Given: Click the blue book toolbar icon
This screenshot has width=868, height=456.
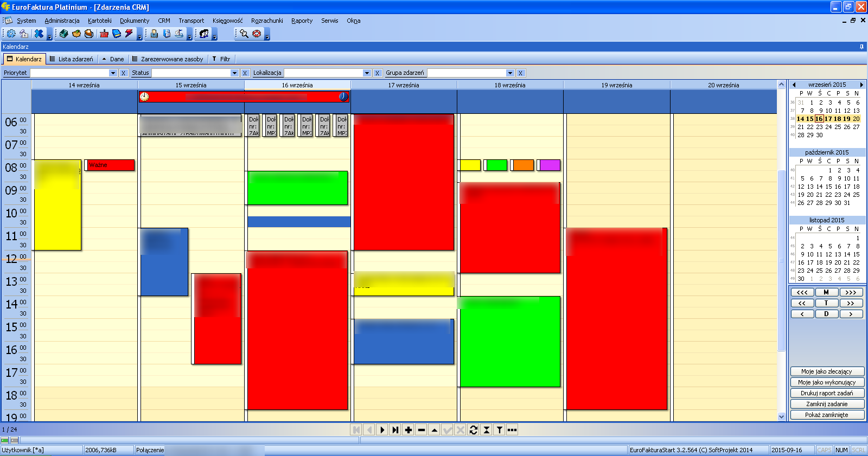Looking at the screenshot, I should pyautogui.click(x=116, y=34).
